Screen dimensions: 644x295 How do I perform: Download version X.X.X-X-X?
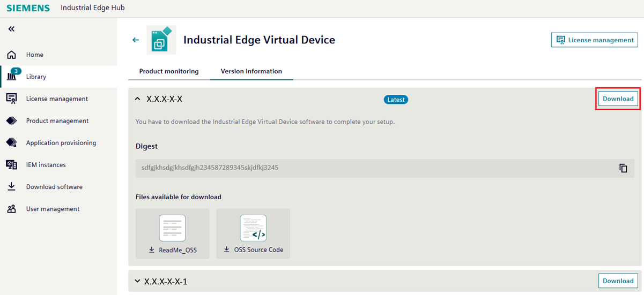[618, 99]
